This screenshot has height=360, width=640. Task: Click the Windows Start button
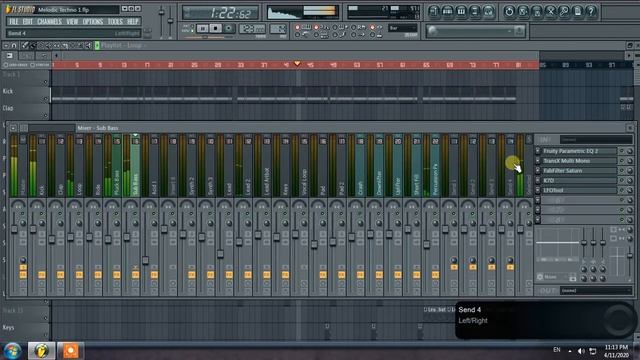point(12,351)
